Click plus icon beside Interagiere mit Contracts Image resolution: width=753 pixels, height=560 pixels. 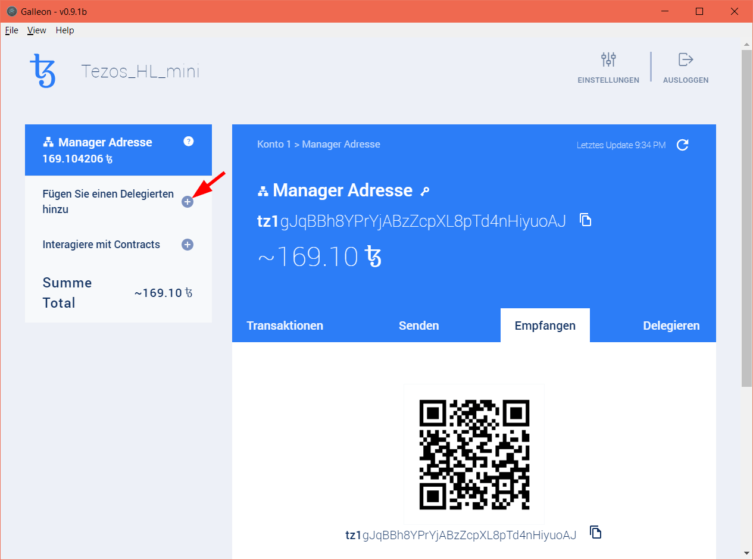[x=188, y=245]
